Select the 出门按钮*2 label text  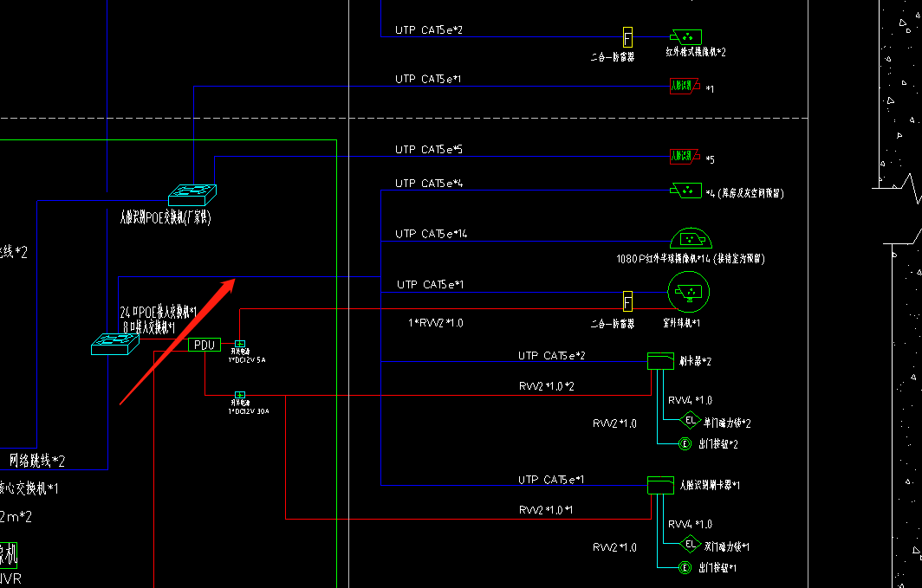tap(718, 444)
